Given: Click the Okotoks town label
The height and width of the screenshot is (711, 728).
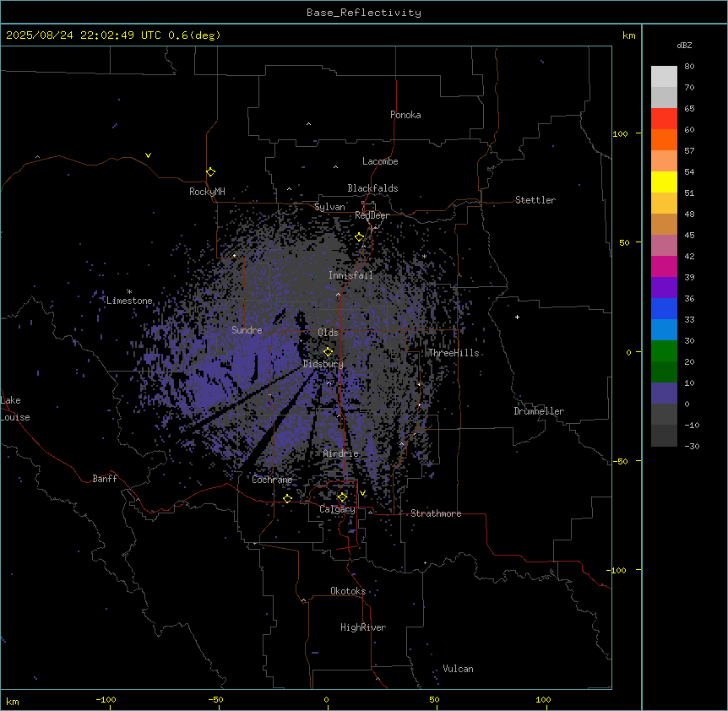Looking at the screenshot, I should click(x=348, y=591).
